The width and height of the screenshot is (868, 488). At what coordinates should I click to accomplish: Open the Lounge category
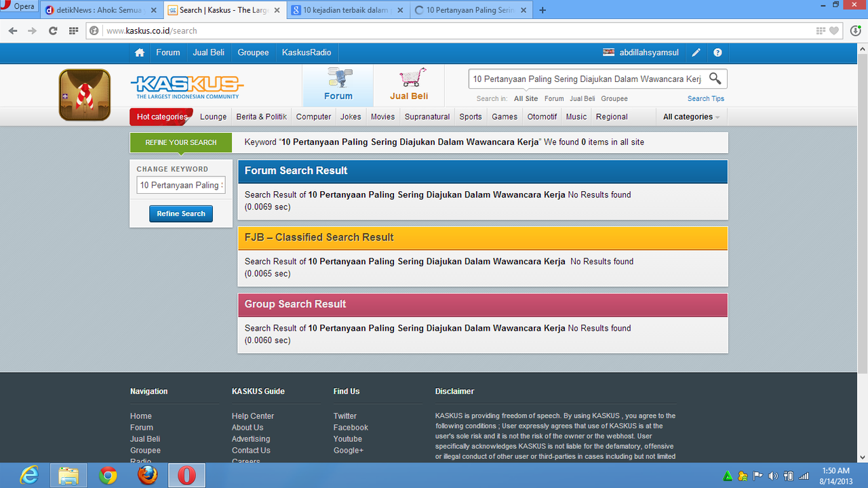coord(214,117)
